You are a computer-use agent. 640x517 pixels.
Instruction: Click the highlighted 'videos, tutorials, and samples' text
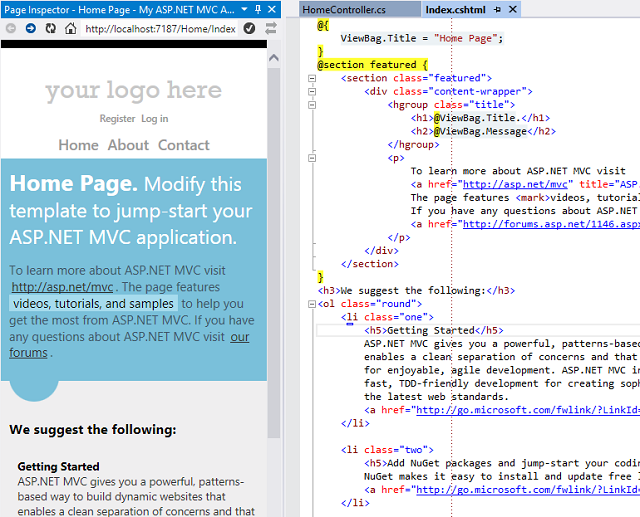(x=93, y=304)
